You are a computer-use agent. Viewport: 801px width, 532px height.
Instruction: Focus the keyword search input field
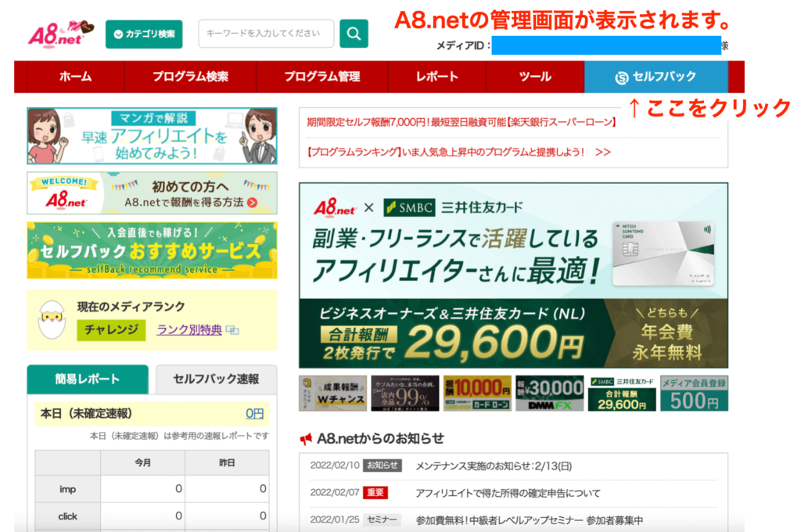266,34
